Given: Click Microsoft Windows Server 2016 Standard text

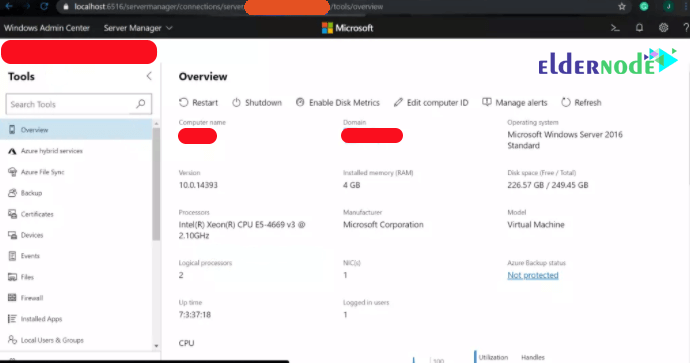Looking at the screenshot, I should pyautogui.click(x=565, y=140).
